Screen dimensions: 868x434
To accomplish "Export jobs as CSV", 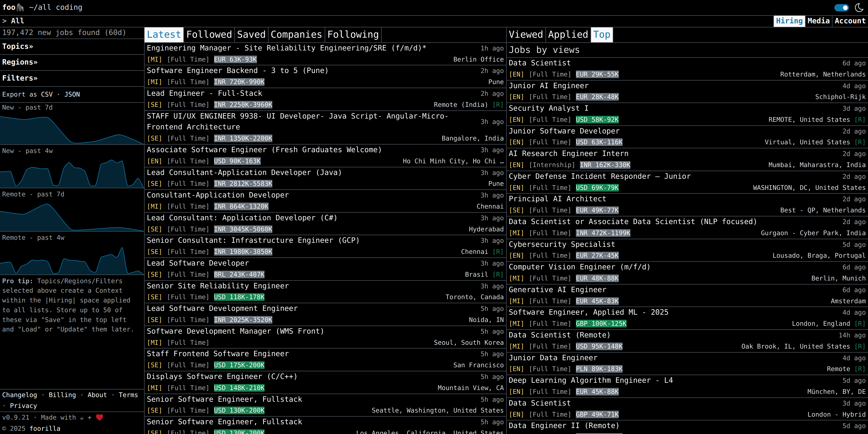I will [x=46, y=94].
